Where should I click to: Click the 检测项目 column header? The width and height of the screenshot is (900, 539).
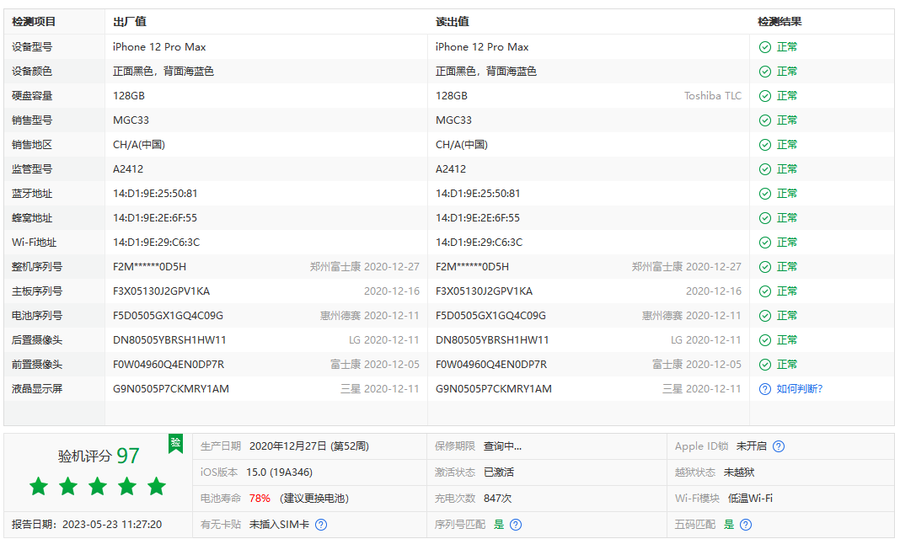pyautogui.click(x=34, y=22)
